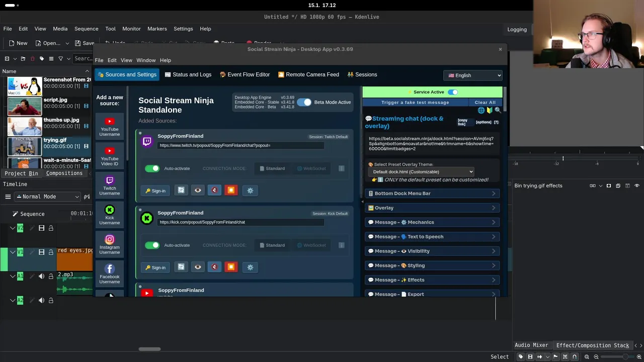Click the options link
Screen dimensions: 644x362
(484, 122)
